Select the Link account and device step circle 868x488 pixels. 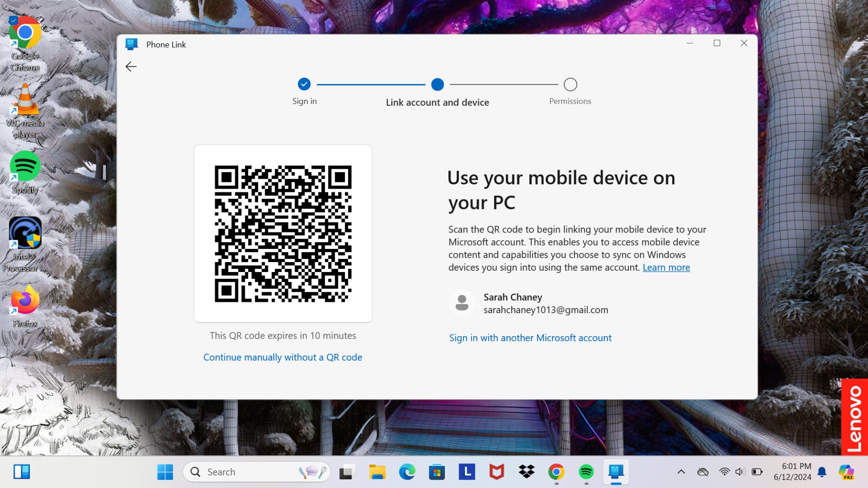pyautogui.click(x=437, y=84)
